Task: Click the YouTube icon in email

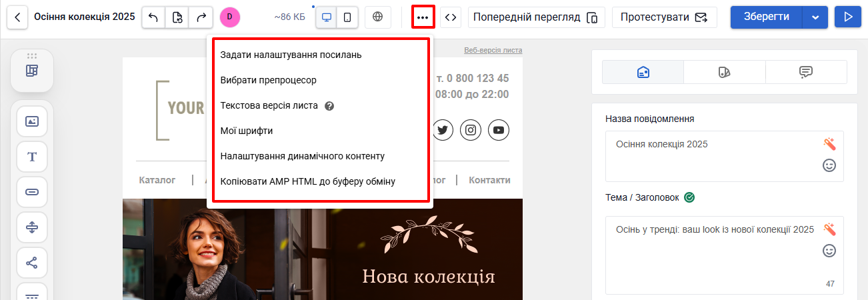Action: click(x=499, y=130)
